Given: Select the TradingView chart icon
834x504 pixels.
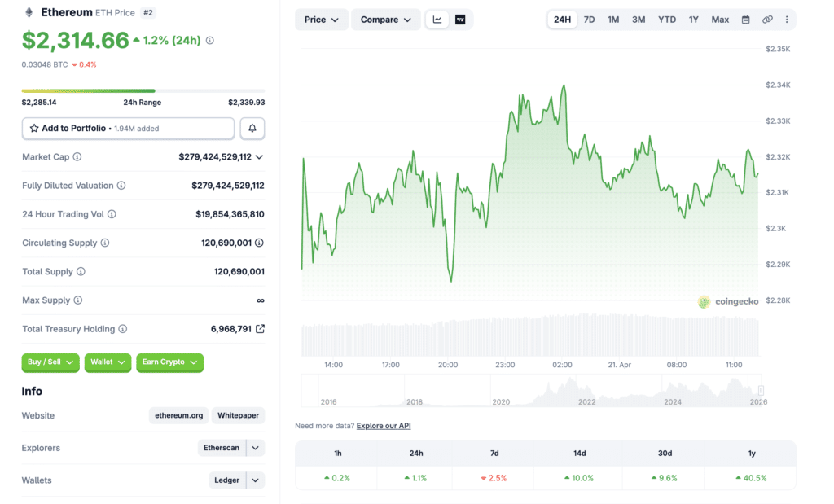Looking at the screenshot, I should pos(460,19).
